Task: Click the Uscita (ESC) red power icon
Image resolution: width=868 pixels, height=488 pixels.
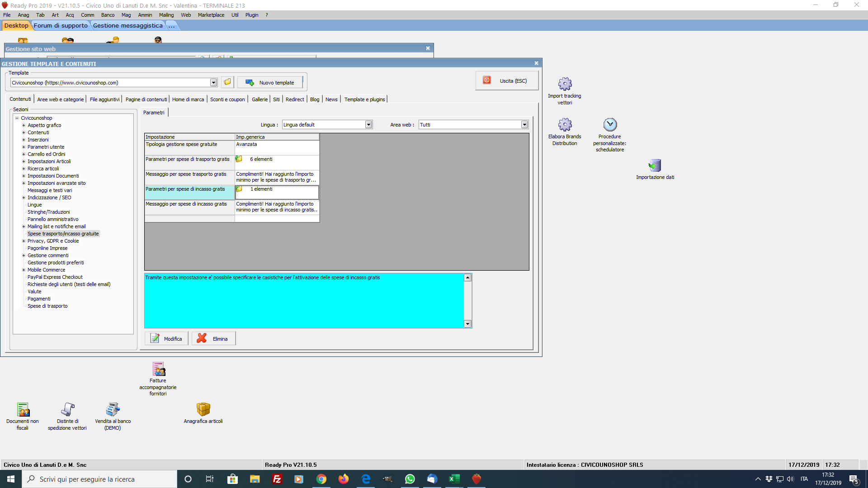Action: click(x=487, y=80)
